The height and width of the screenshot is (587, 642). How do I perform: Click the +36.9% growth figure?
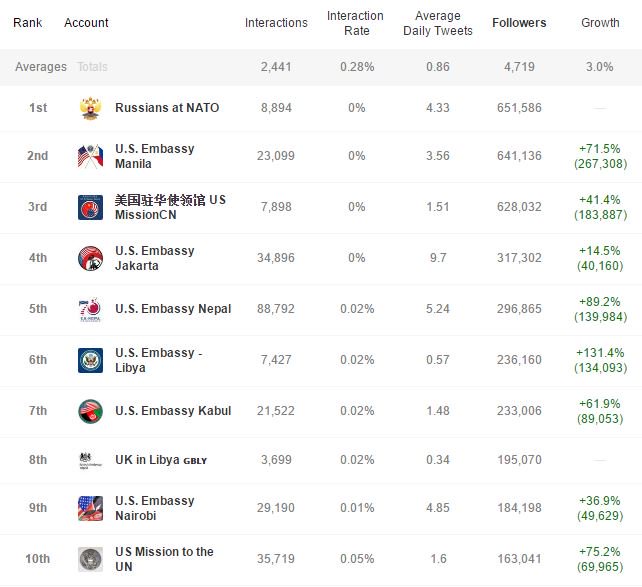[x=600, y=501]
